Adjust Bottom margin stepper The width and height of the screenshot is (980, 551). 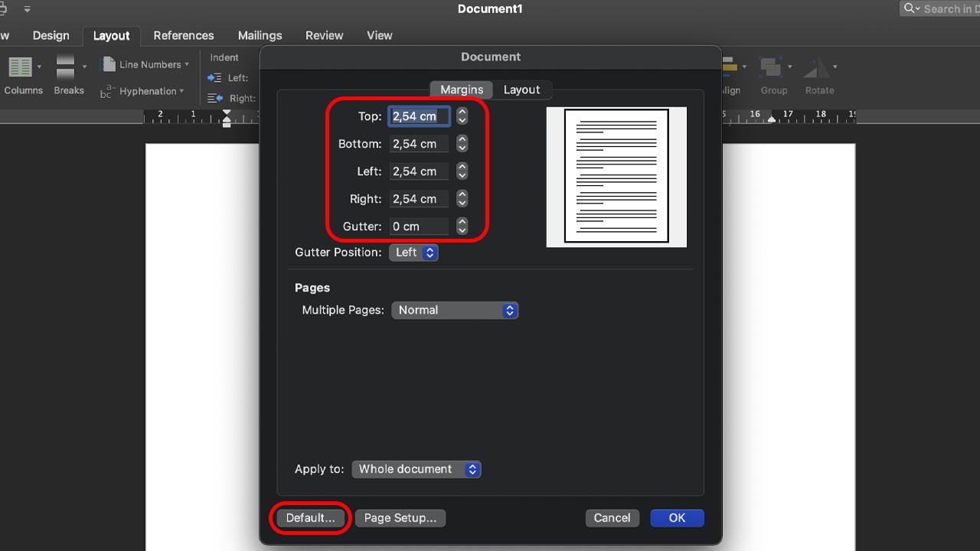(x=462, y=144)
